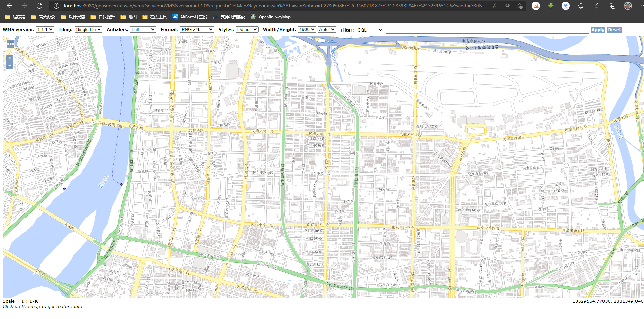This screenshot has height=319, width=644.
Task: Open the 程序猿 bookmark folder
Action: (15, 17)
